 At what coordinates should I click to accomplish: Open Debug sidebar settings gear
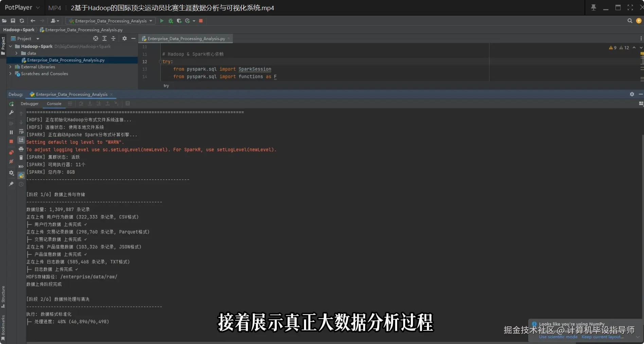pos(11,173)
